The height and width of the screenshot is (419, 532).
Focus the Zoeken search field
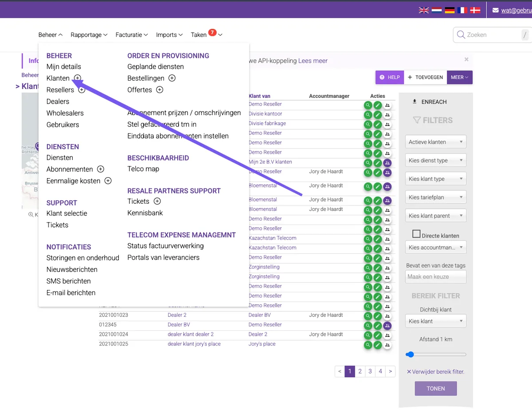[492, 35]
